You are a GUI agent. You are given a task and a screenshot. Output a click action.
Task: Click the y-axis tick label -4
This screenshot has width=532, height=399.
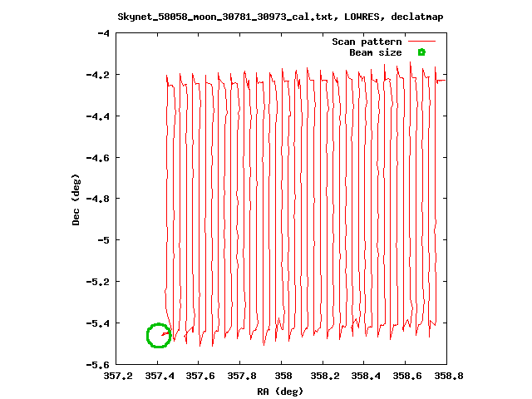pos(103,33)
